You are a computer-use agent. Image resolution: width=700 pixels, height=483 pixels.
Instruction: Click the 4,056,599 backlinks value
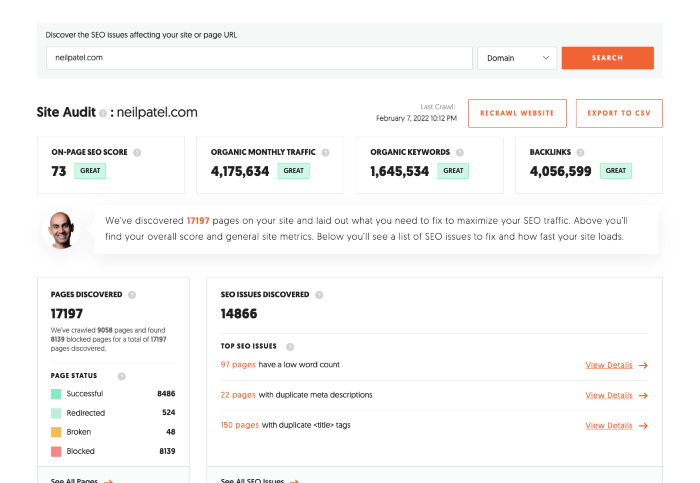tap(561, 171)
